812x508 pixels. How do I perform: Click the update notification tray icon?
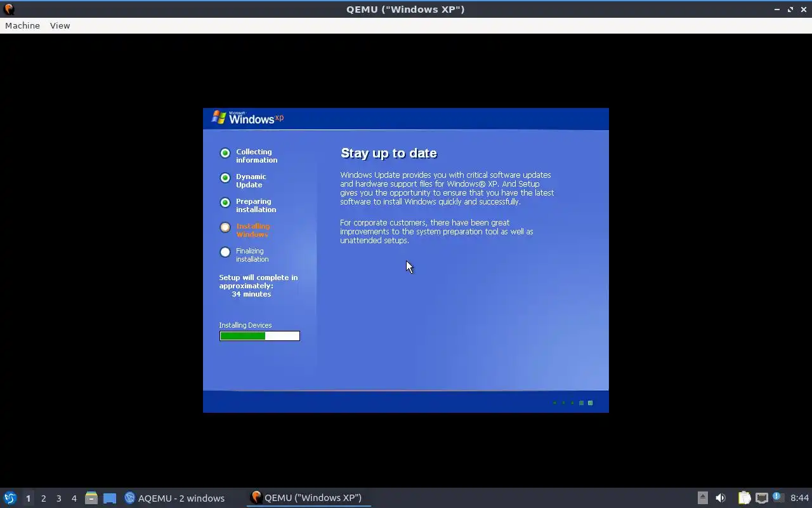click(778, 497)
